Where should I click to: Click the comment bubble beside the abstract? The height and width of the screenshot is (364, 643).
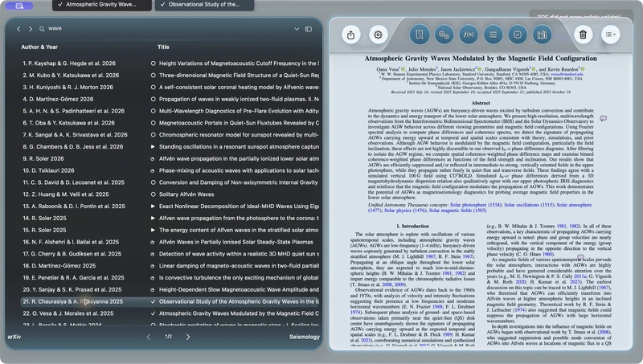pos(604,118)
